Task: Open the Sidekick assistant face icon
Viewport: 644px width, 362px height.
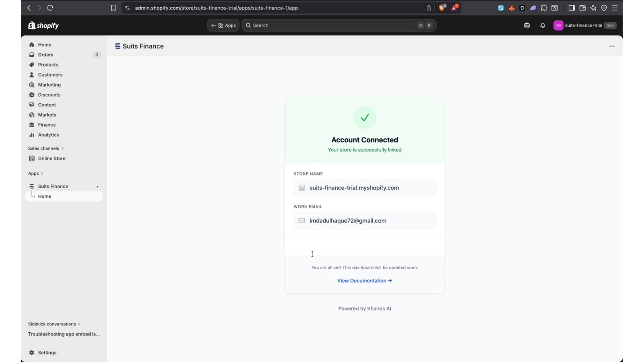Action: [x=527, y=25]
